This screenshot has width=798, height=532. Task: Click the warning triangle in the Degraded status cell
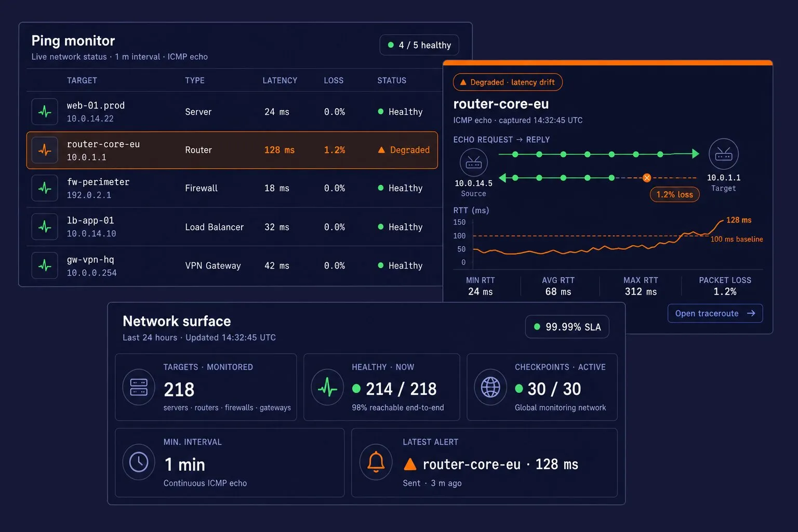381,150
